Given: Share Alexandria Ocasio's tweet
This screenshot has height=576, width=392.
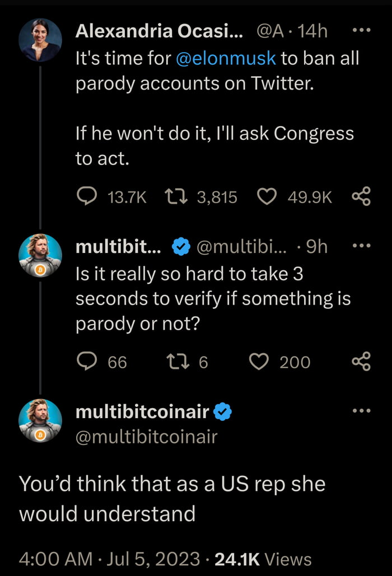Looking at the screenshot, I should coord(360,196).
